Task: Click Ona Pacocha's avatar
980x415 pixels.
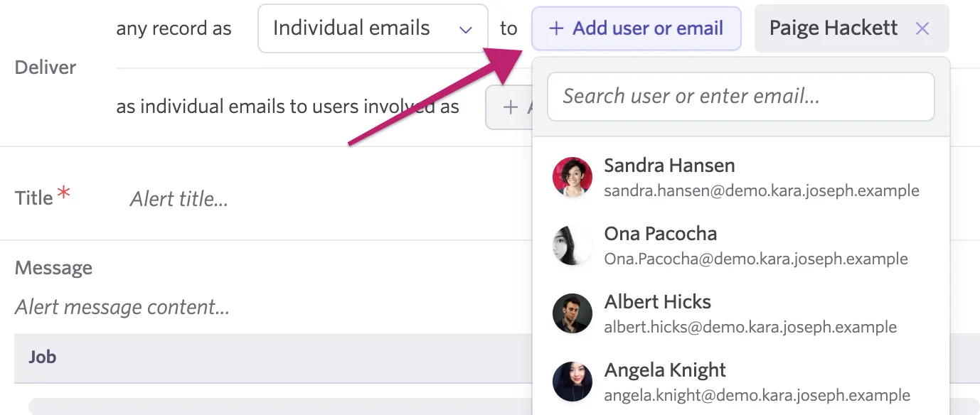Action: (x=572, y=245)
